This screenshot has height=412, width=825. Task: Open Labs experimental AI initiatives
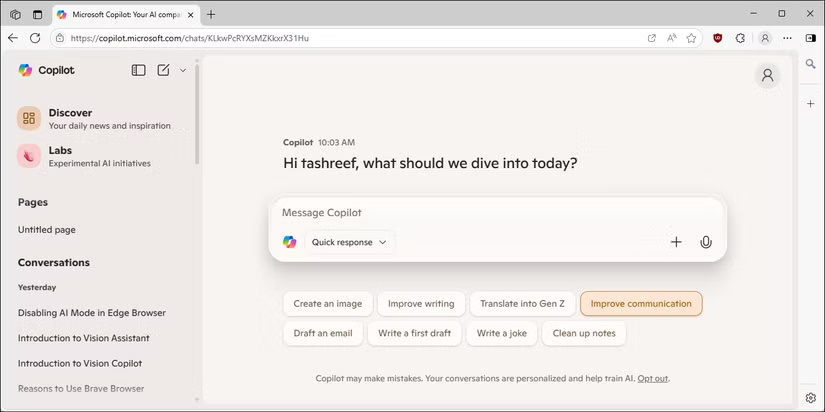(84, 156)
